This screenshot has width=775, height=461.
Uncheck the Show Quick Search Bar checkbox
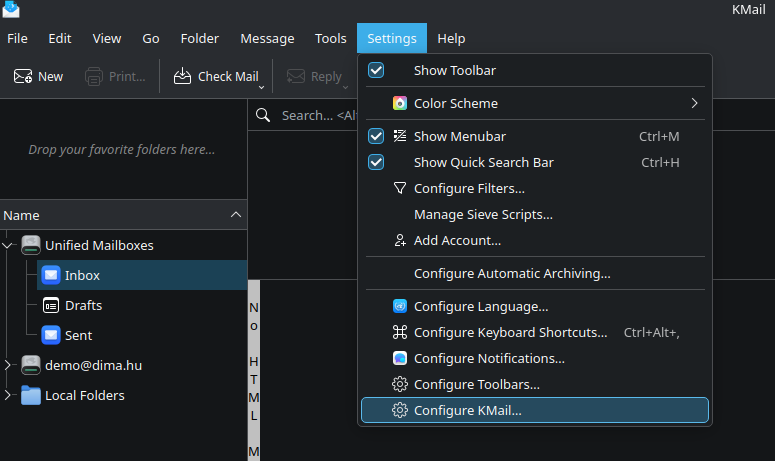pyautogui.click(x=376, y=162)
